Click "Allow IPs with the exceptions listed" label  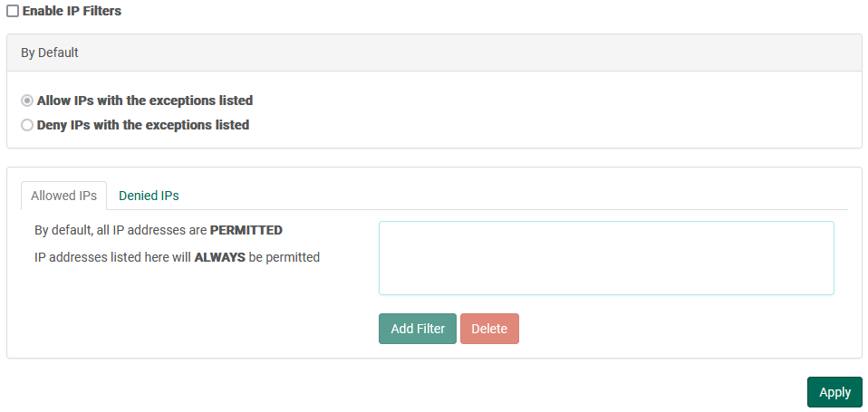tap(144, 101)
